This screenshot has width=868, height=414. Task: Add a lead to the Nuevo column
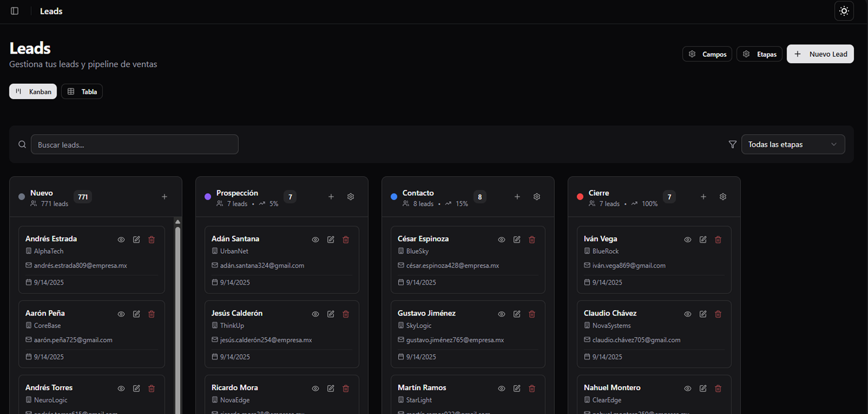pyautogui.click(x=164, y=197)
